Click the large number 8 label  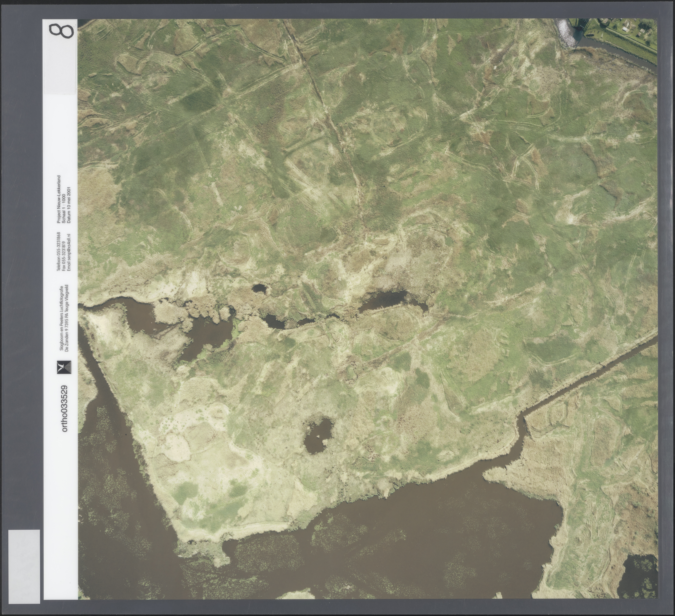tap(61, 31)
